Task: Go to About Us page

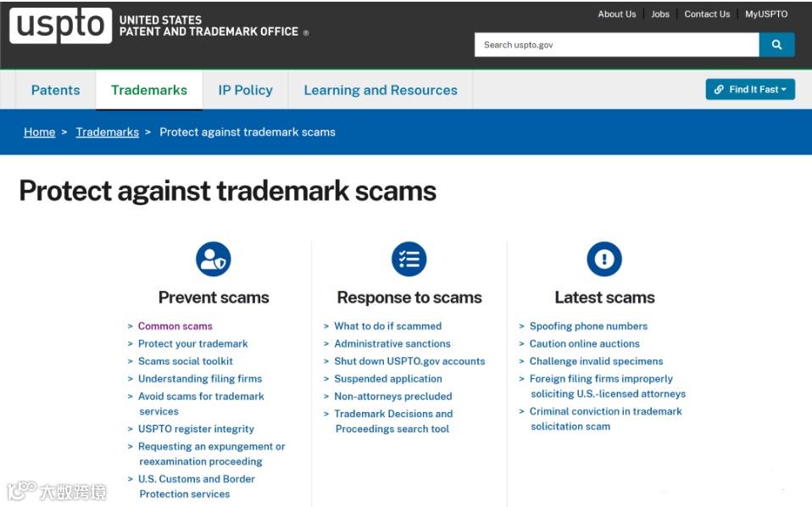Action: click(x=617, y=14)
